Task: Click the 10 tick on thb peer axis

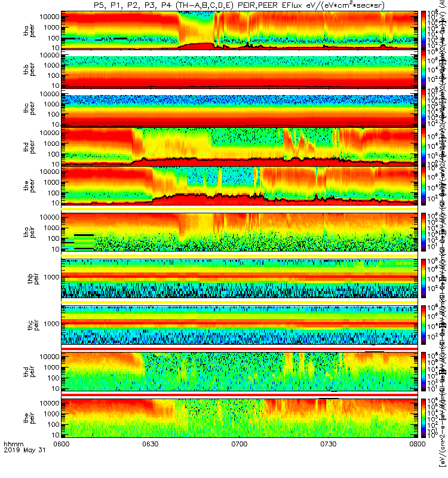Action: coord(56,85)
